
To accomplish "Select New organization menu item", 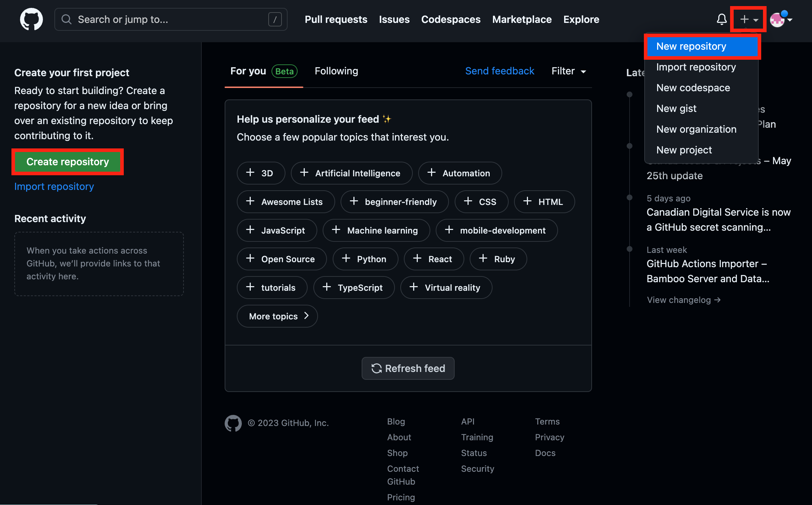I will 696,129.
